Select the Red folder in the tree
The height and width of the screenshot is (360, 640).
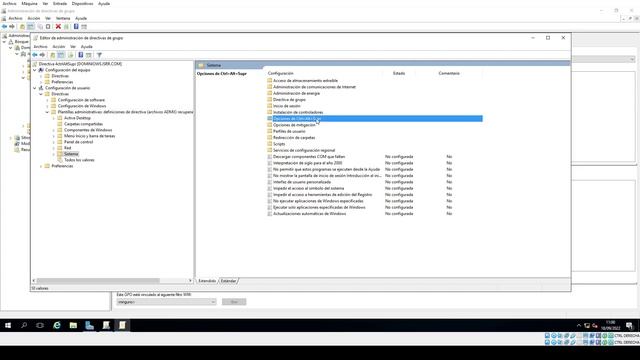(68, 148)
